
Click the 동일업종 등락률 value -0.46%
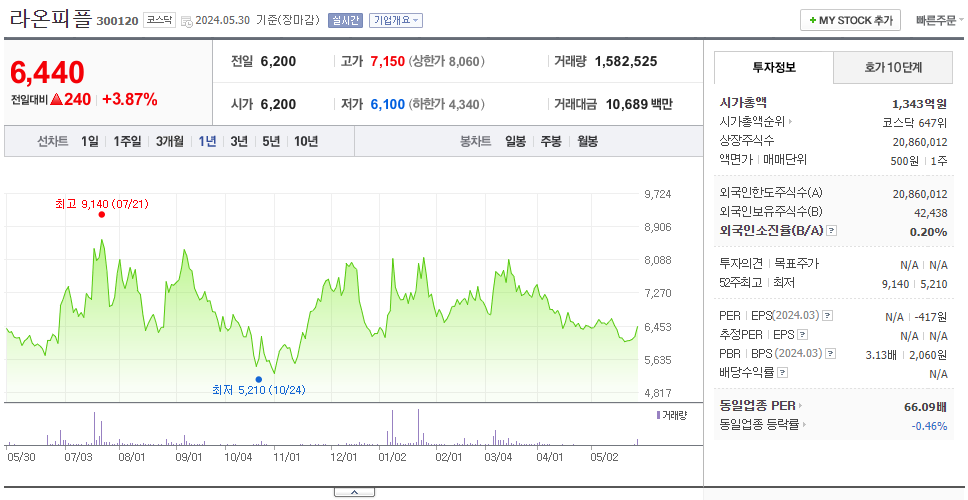point(929,425)
